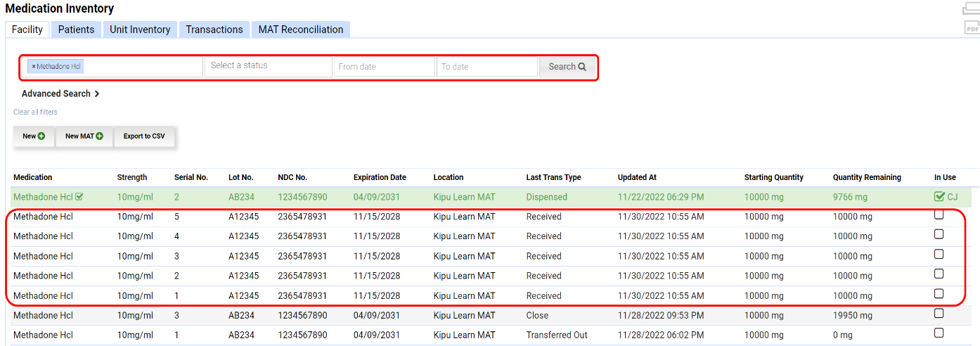Open the Select a status dropdown

268,66
